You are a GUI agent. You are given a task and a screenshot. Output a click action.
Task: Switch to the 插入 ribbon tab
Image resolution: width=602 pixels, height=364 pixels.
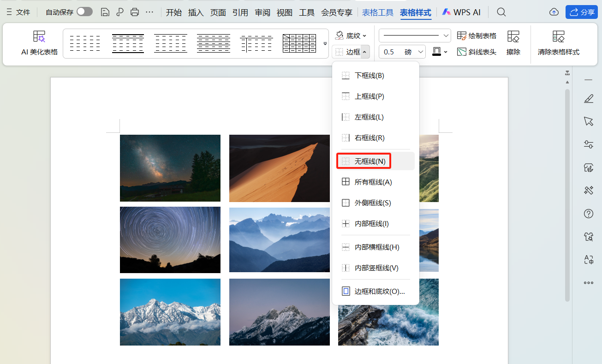[x=196, y=12]
